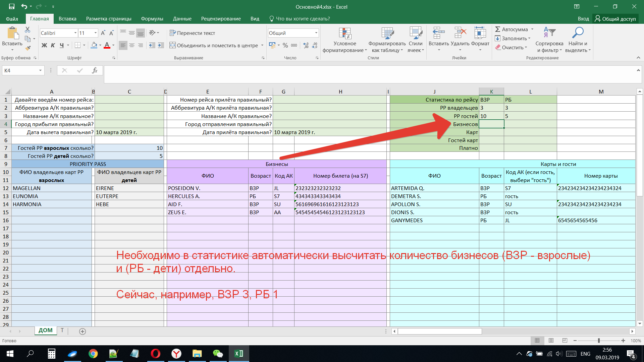
Task: Increase decimal places
Action: click(x=306, y=45)
